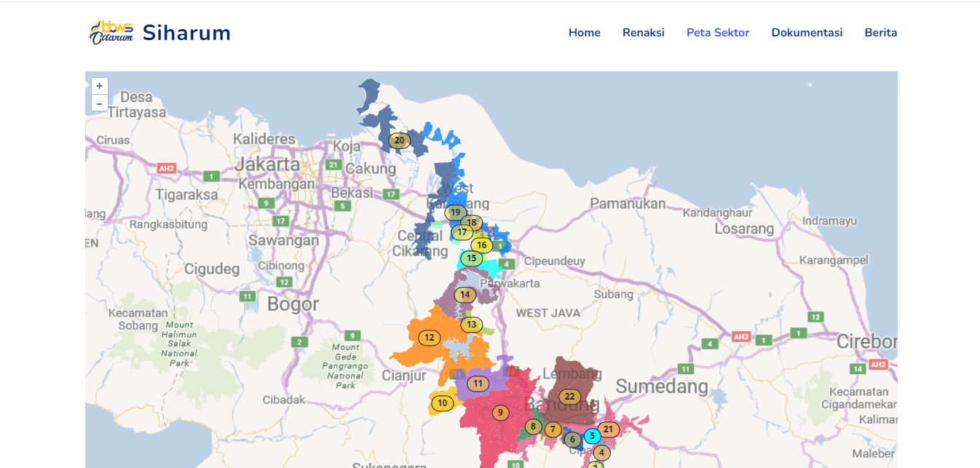The height and width of the screenshot is (468, 980).
Task: Click the BBWS Citarum logo
Action: (x=111, y=33)
